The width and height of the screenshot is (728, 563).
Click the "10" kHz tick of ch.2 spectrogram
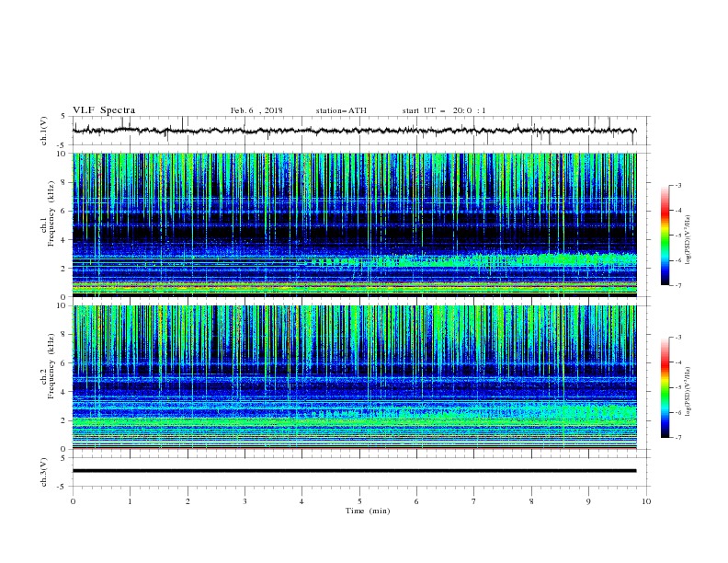coord(63,305)
